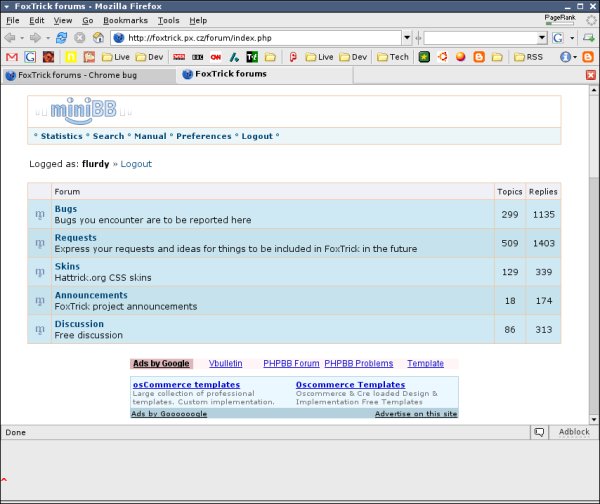Close the current tab with red X
This screenshot has height=504, width=600.
[x=590, y=75]
